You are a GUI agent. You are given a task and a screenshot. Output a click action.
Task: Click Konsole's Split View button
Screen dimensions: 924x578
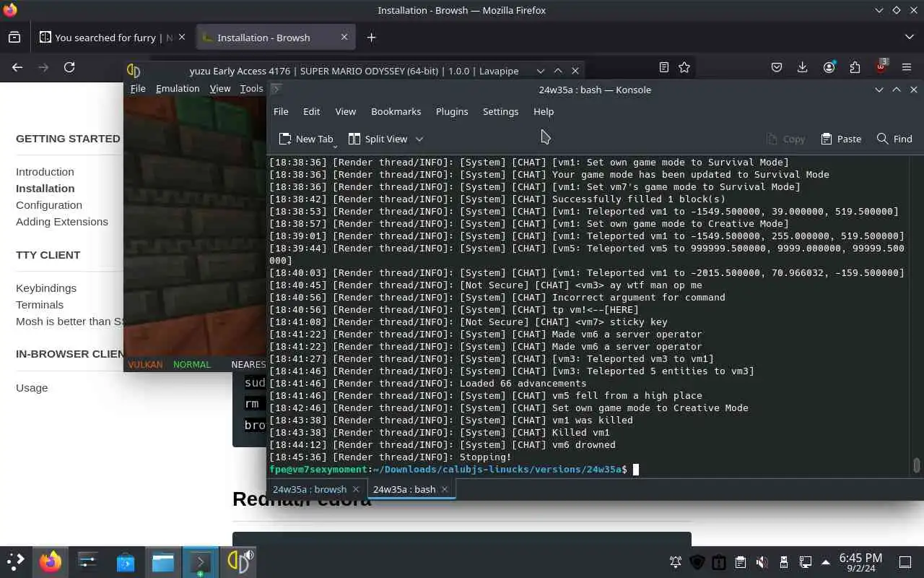pos(378,139)
